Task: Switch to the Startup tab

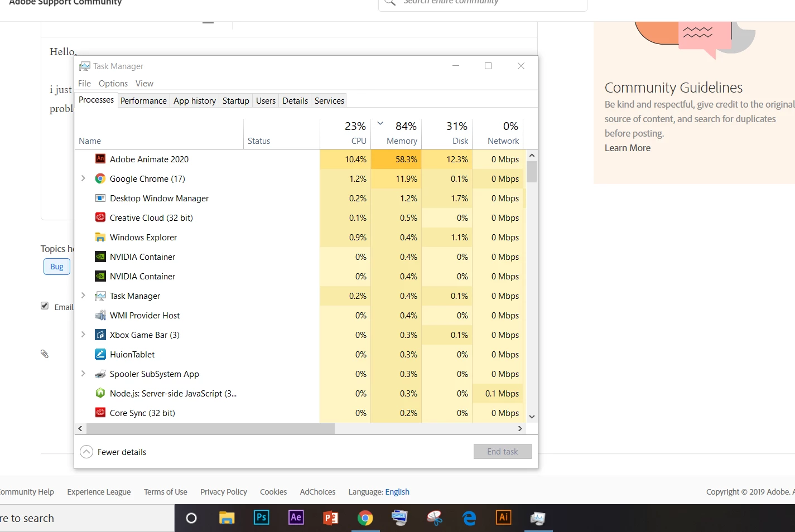Action: coord(235,100)
